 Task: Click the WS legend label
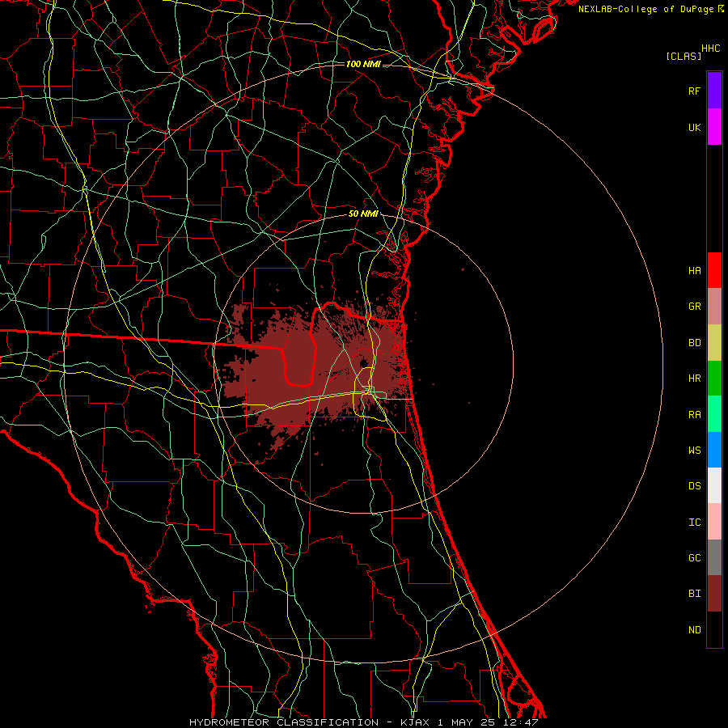point(694,450)
